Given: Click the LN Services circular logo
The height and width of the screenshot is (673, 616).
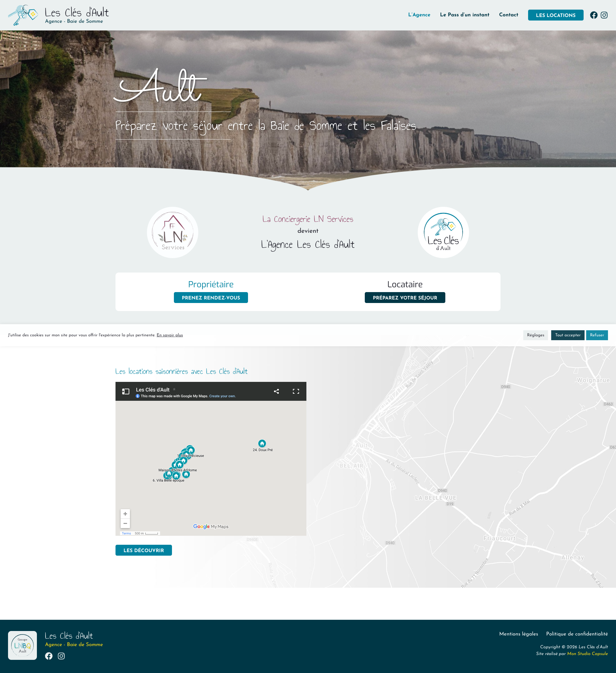Looking at the screenshot, I should [173, 232].
